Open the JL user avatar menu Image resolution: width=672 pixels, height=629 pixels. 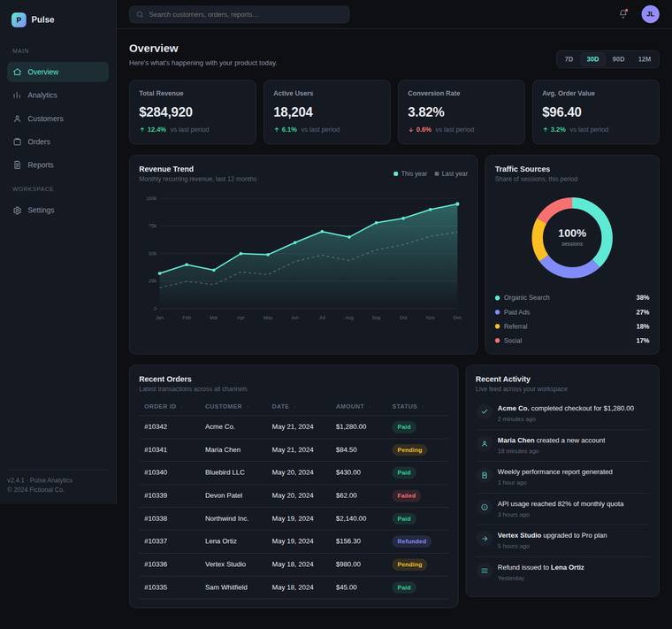[x=650, y=14]
